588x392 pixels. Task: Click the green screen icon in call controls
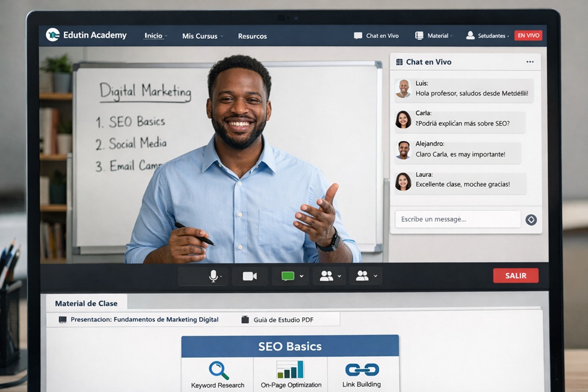click(288, 276)
